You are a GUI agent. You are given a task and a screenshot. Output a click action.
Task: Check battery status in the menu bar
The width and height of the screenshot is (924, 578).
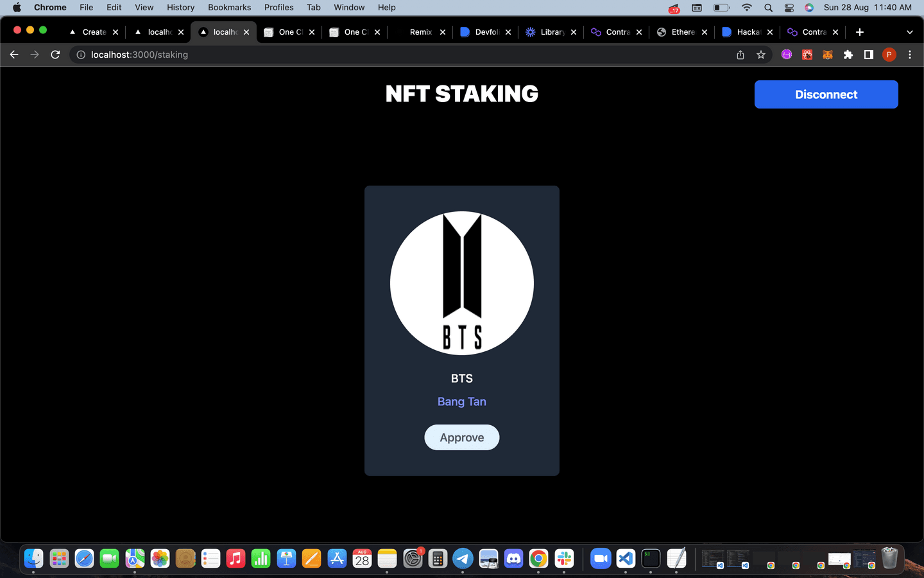pos(722,8)
